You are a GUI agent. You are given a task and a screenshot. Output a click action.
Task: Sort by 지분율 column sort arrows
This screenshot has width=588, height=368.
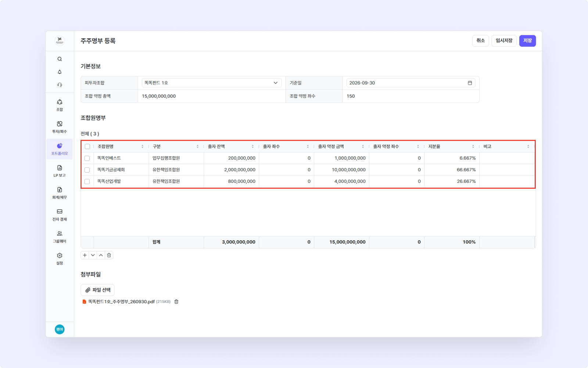[x=473, y=146]
